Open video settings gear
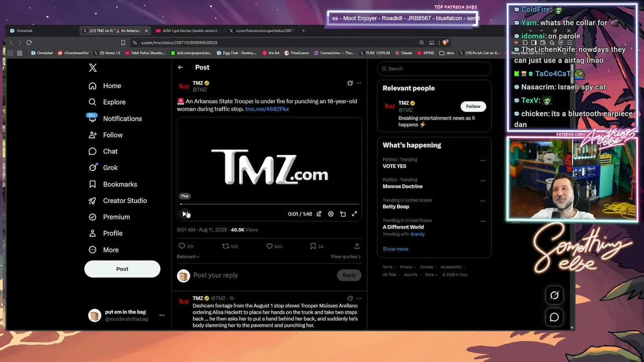Viewport: 644px width, 362px height. 331,214
